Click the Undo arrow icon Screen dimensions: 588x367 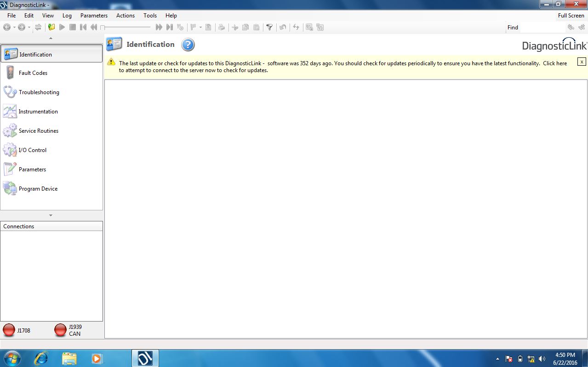click(x=283, y=28)
